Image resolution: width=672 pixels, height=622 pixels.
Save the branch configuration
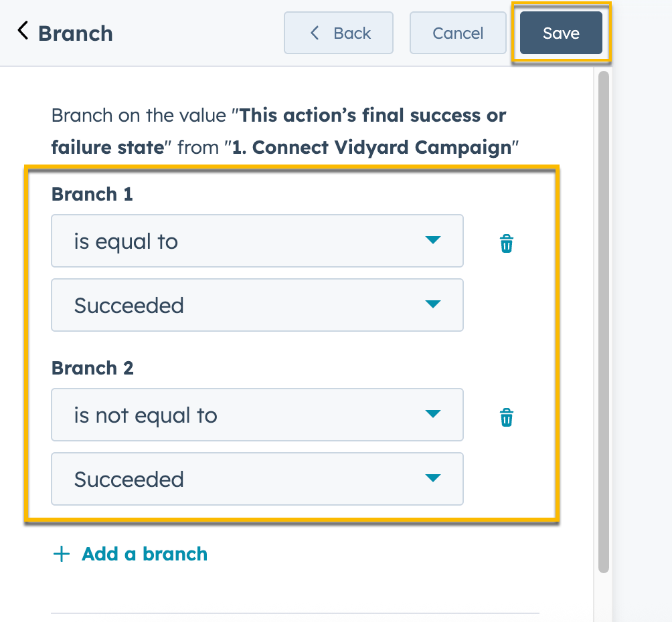coord(561,33)
